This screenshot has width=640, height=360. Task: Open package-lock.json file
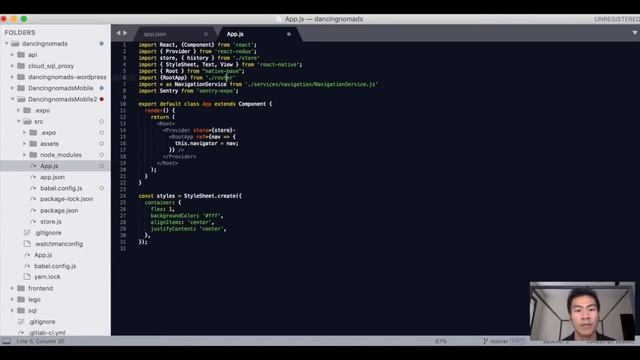pos(66,199)
